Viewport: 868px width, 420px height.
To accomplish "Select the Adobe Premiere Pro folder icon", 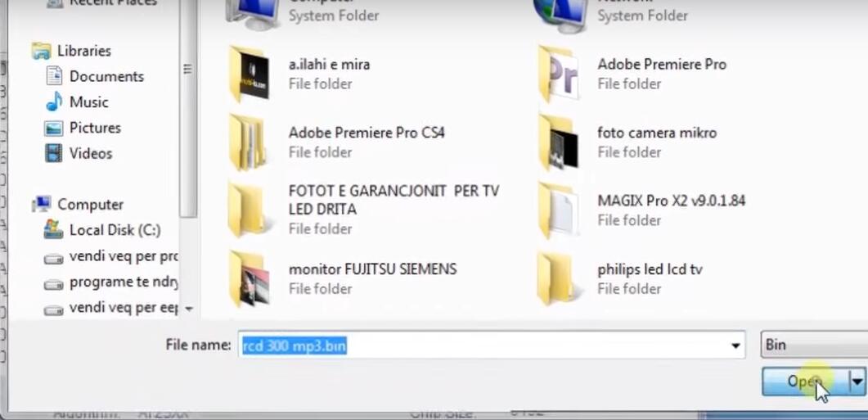I will coord(557,74).
